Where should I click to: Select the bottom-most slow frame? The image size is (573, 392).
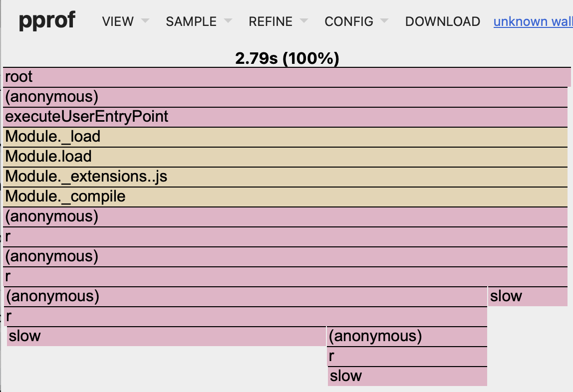[x=407, y=377]
